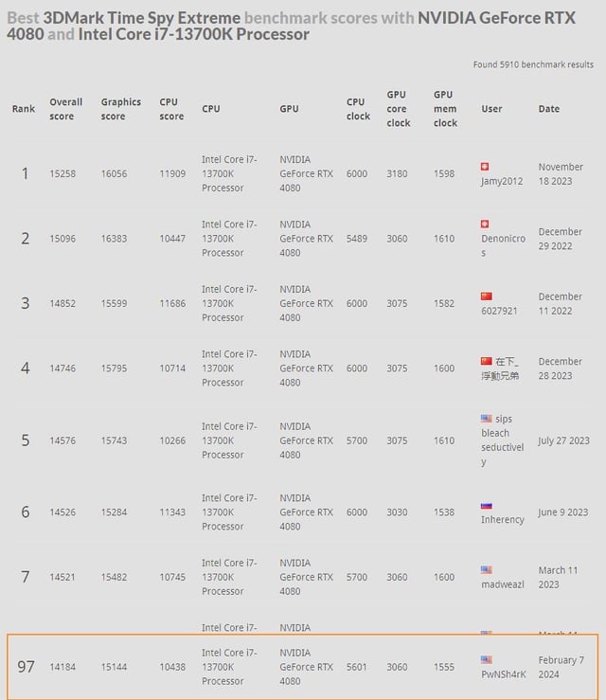Sort by CPU score column header
The image size is (606, 700).
pyautogui.click(x=171, y=109)
